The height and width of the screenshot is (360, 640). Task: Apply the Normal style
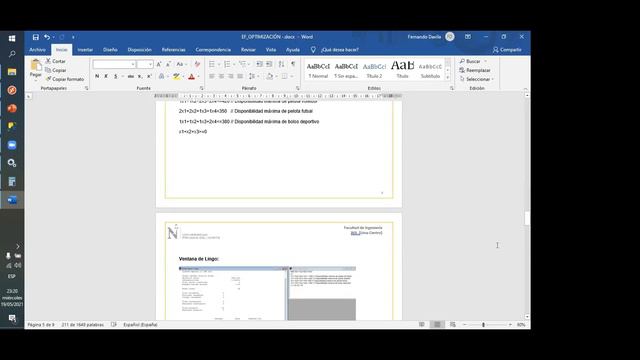click(318, 70)
